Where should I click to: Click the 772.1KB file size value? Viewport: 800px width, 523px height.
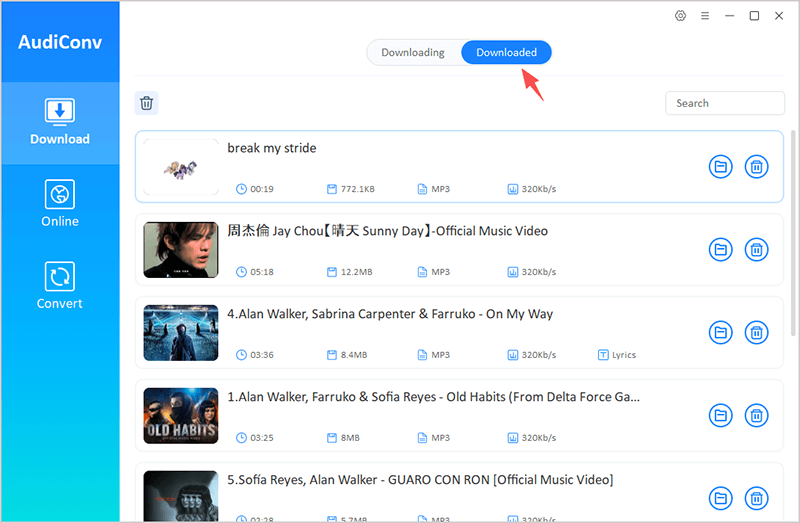(x=358, y=189)
